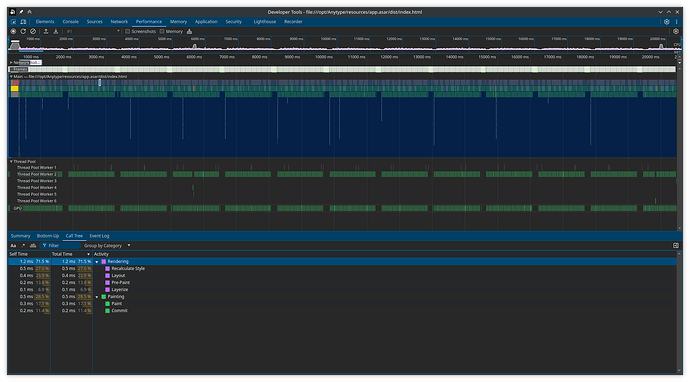The image size is (690, 382).
Task: Select the inspect element picker icon
Action: click(14, 22)
